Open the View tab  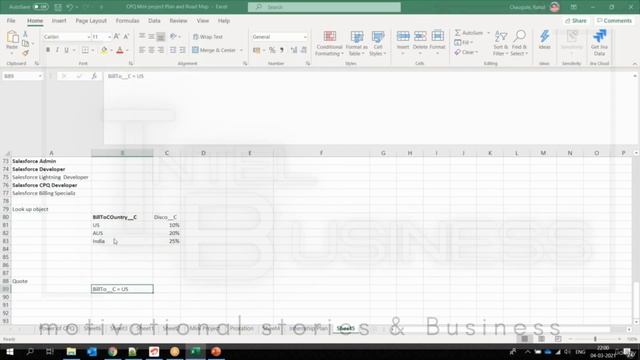(202, 20)
